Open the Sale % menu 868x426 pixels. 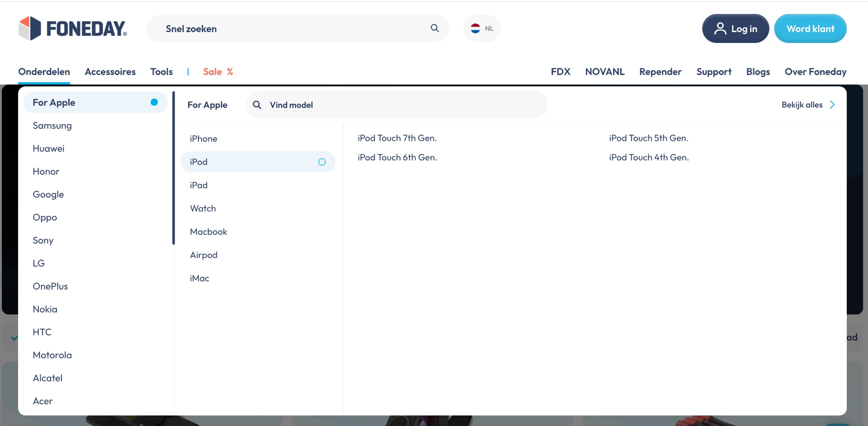click(218, 72)
